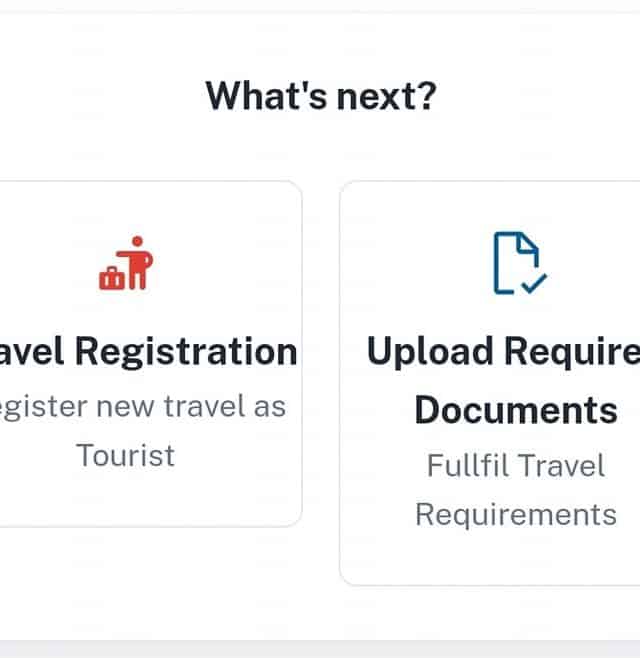Click the word "Tourist"
This screenshot has height=658, width=640.
126,455
